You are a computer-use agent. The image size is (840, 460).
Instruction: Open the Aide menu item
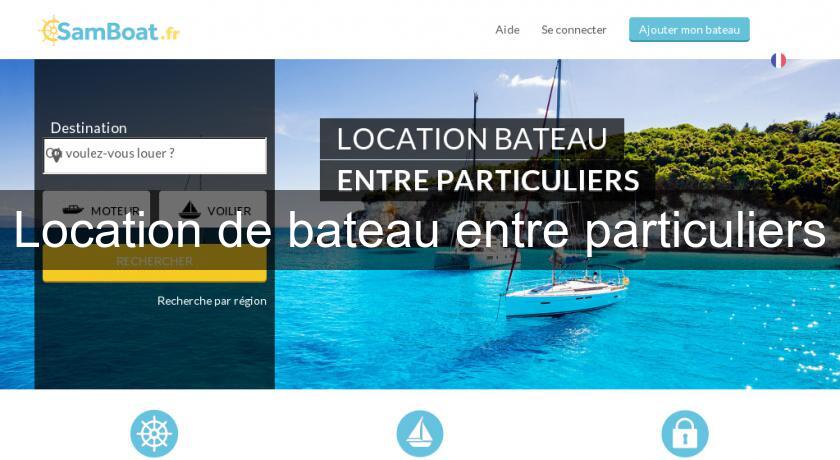coord(507,30)
